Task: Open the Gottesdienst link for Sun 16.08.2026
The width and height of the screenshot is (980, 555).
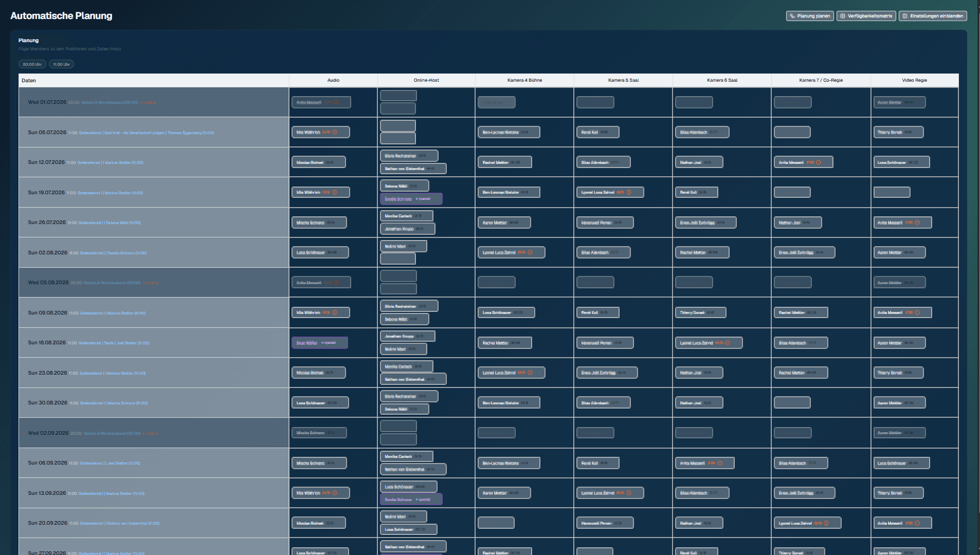Action: (x=114, y=343)
